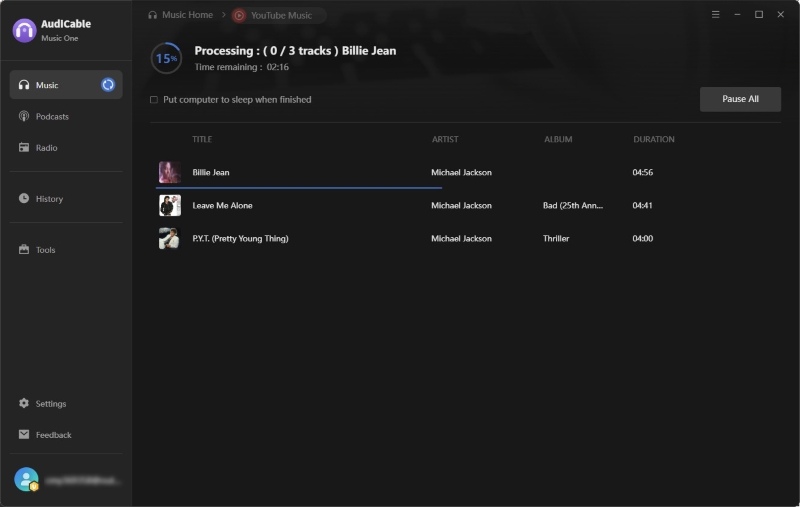
Task: Click the blue syncing indicator beside Music
Action: point(108,85)
